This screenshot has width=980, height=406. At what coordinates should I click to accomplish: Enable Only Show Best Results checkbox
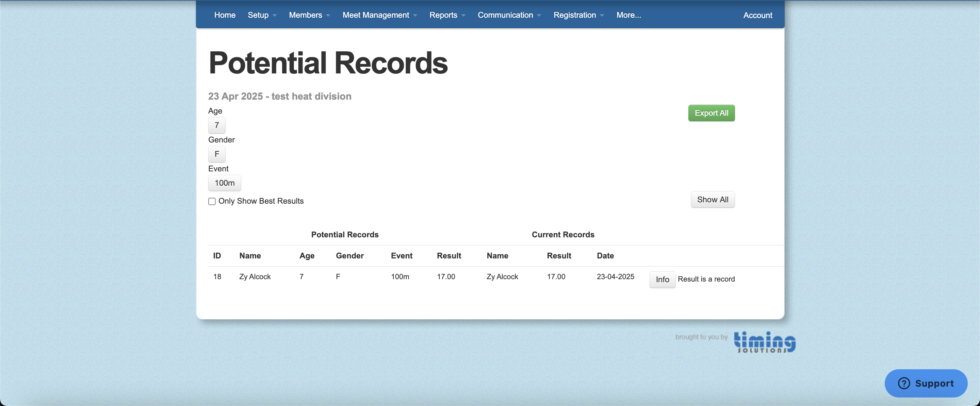pyautogui.click(x=212, y=201)
